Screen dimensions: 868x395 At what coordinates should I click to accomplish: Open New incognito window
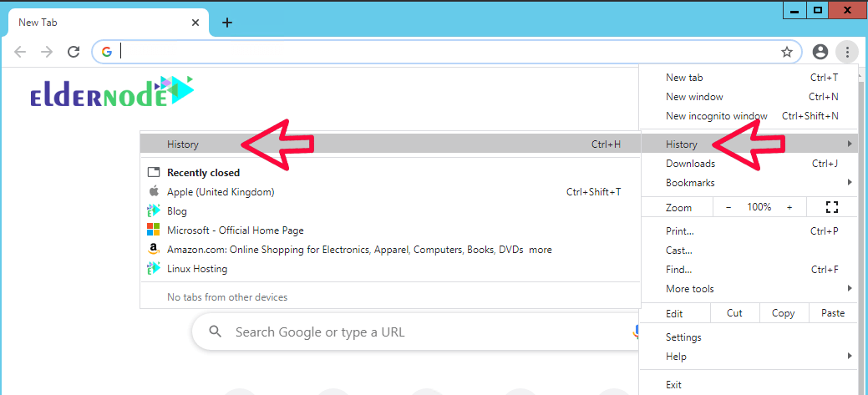pos(749,116)
